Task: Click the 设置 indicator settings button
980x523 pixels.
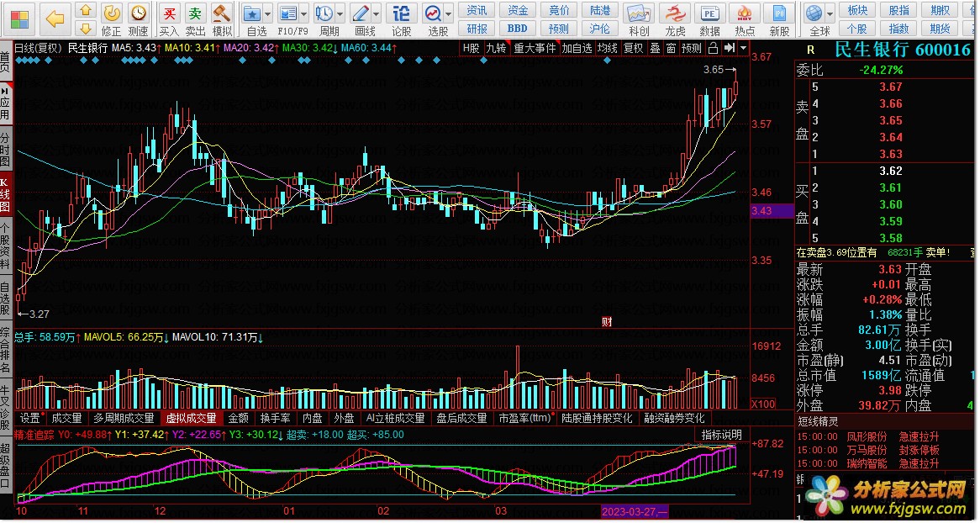Action: point(30,418)
